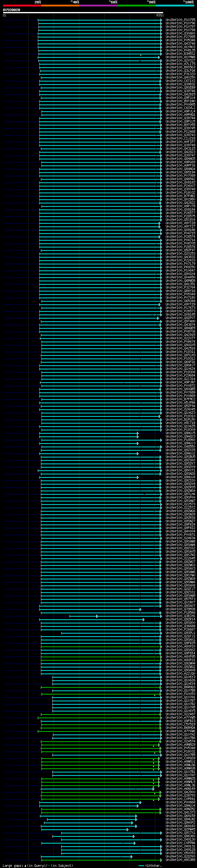Select the UniRef100_P05348 label
Image resolution: width=197 pixels, height=868 pixels.
[x=180, y=748]
